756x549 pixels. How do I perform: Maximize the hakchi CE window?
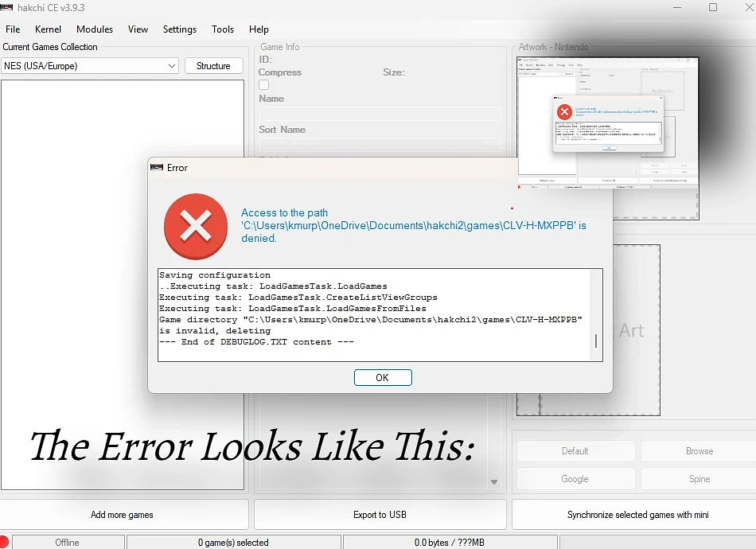(713, 6)
